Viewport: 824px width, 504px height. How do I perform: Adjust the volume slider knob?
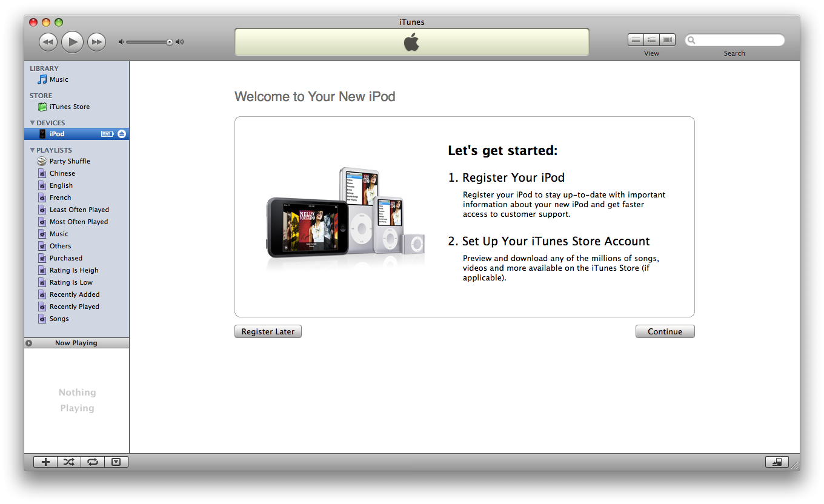point(170,42)
